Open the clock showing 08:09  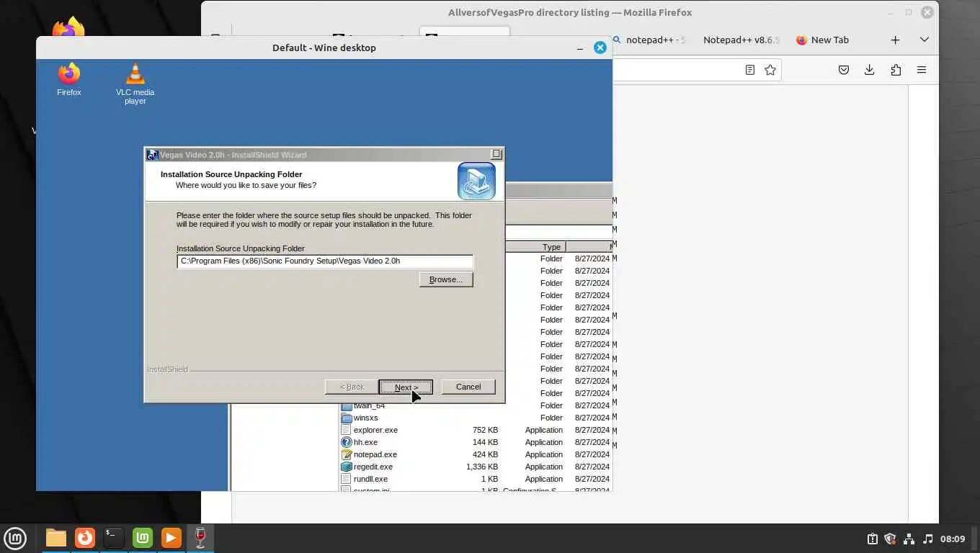coord(953,539)
